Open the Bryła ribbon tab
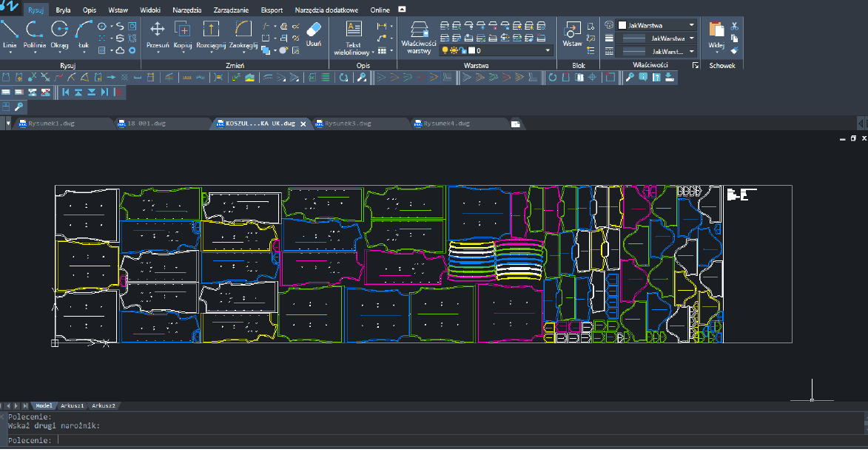Image resolution: width=868 pixels, height=452 pixels. coord(63,10)
